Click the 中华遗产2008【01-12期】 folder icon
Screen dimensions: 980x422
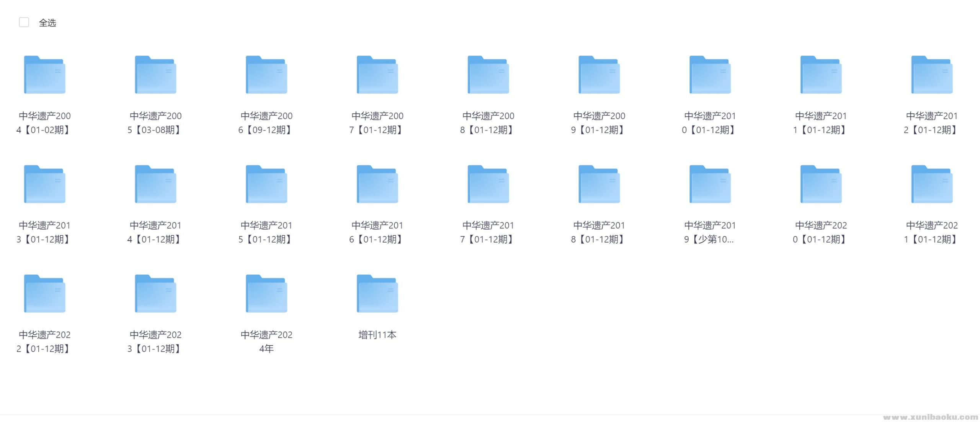488,75
